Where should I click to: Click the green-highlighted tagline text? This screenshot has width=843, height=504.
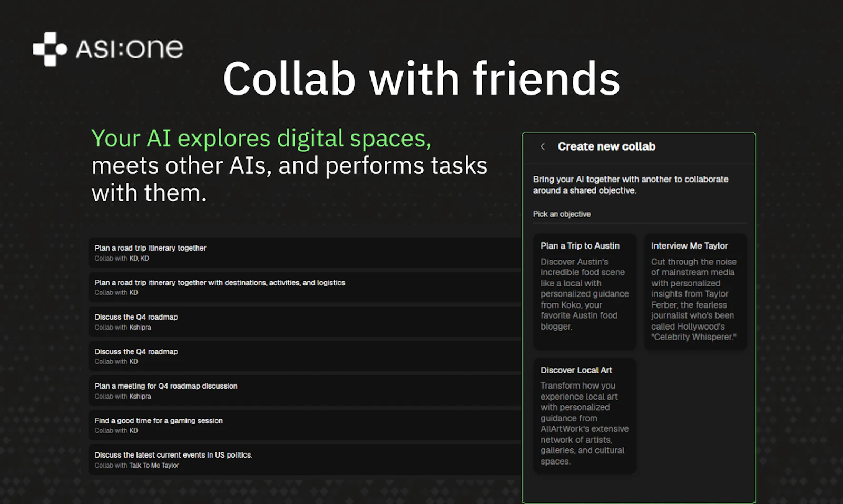[x=261, y=138]
